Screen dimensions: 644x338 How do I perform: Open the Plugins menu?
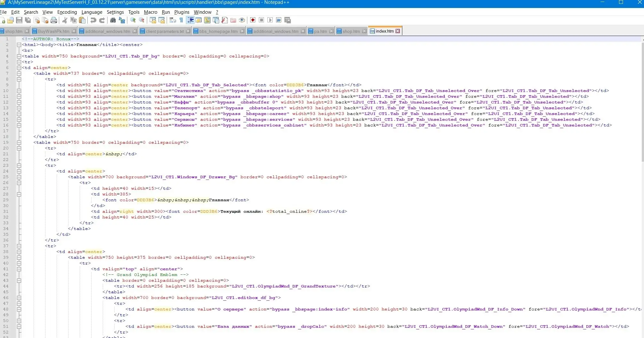tap(182, 12)
